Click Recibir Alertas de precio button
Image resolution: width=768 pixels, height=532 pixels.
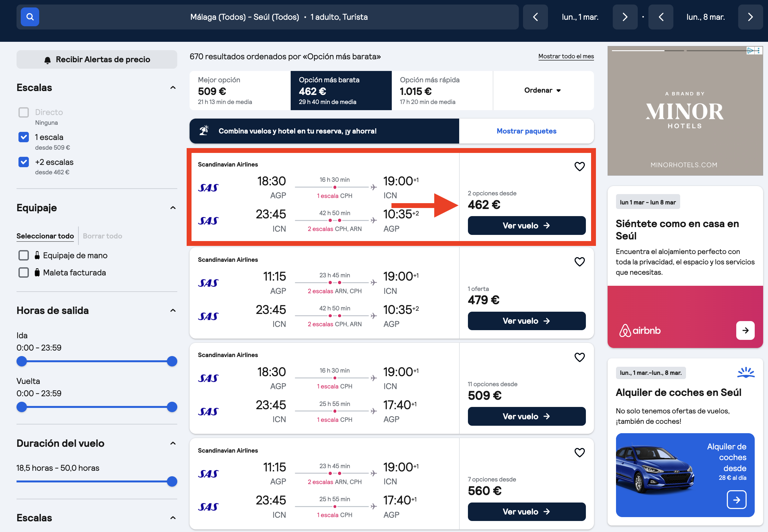[97, 59]
